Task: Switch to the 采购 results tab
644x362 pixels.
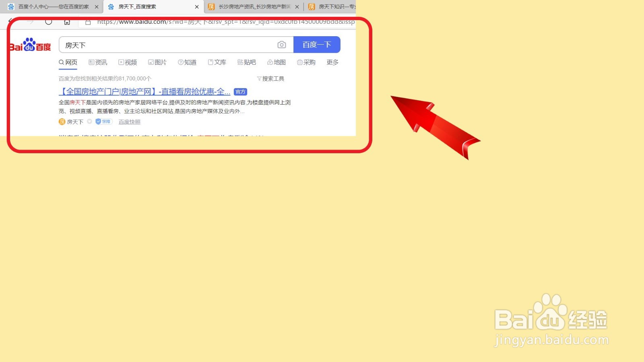Action: pos(306,62)
